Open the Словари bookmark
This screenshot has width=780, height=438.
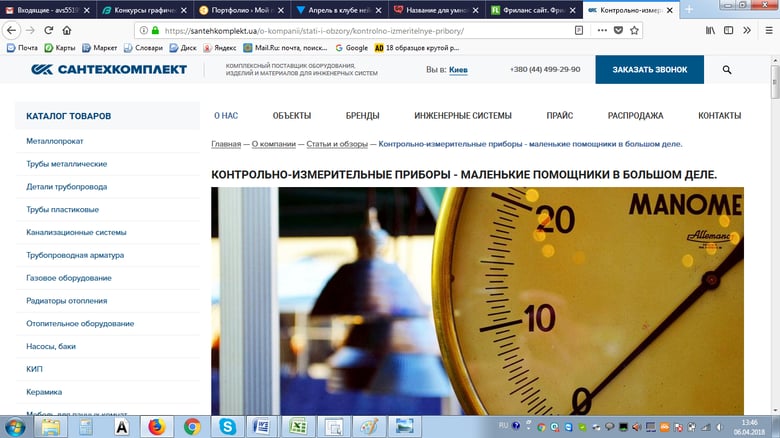click(143, 48)
